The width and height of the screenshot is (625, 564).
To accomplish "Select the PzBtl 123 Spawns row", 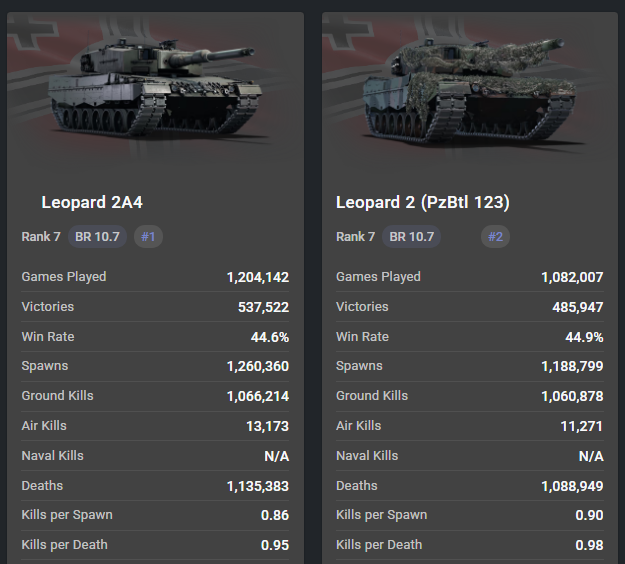I will 470,366.
